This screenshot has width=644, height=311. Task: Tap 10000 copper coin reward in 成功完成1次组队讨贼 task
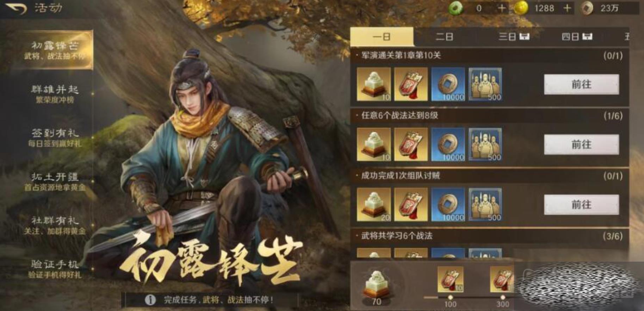448,205
